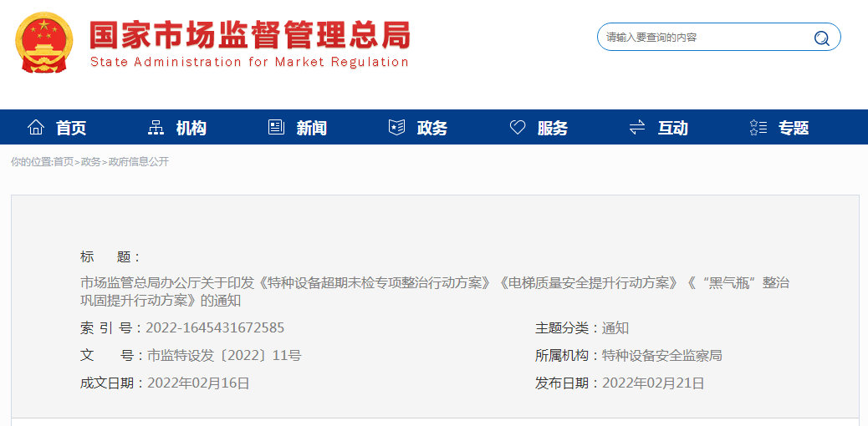
Task: Click the home icon beside 首页
Action: coord(36,128)
